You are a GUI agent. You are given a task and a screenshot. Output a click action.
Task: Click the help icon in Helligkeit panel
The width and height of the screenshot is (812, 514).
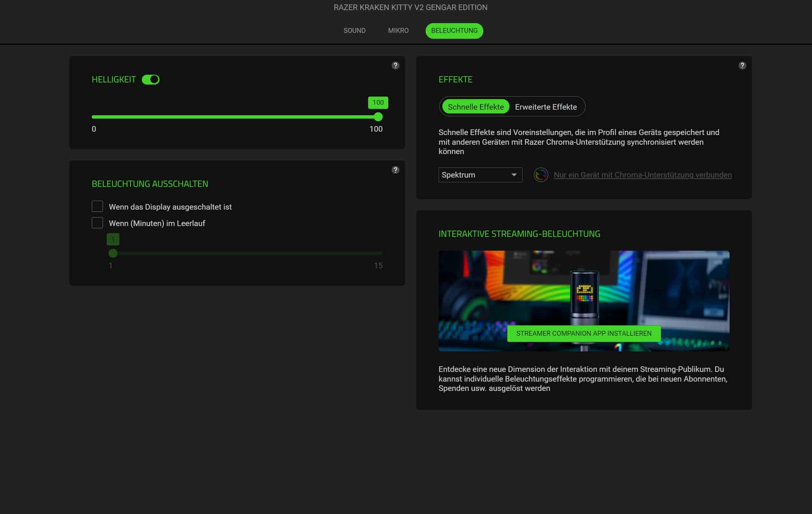[x=395, y=66]
